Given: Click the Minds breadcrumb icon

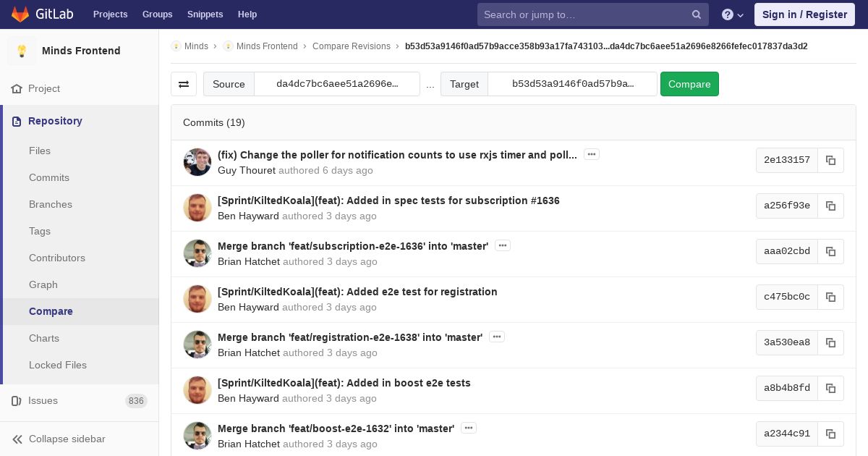Looking at the screenshot, I should 176,46.
